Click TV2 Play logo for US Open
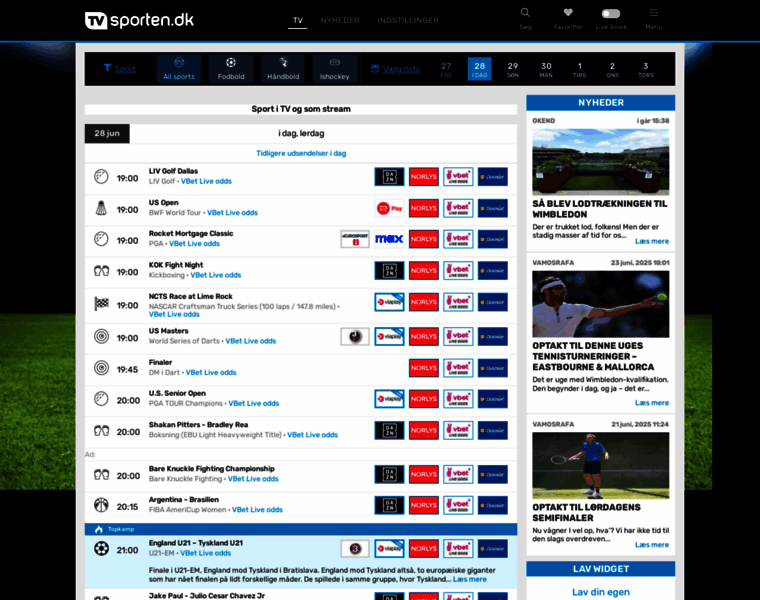Viewport: 760px width, 600px height. [389, 208]
